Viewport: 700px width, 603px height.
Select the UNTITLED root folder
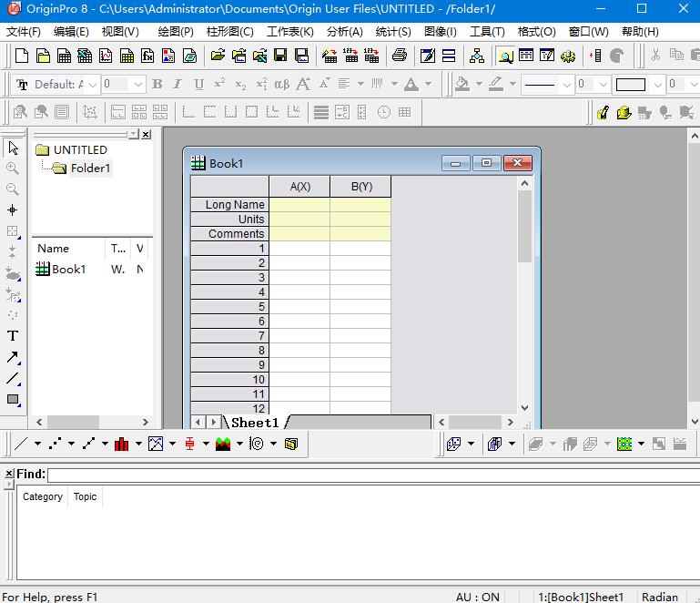[x=80, y=150]
